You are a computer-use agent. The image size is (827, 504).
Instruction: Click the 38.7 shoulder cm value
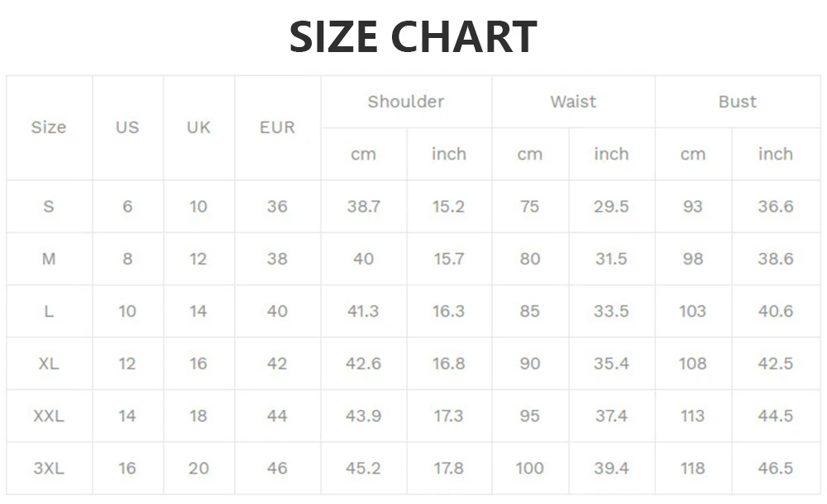pos(363,207)
